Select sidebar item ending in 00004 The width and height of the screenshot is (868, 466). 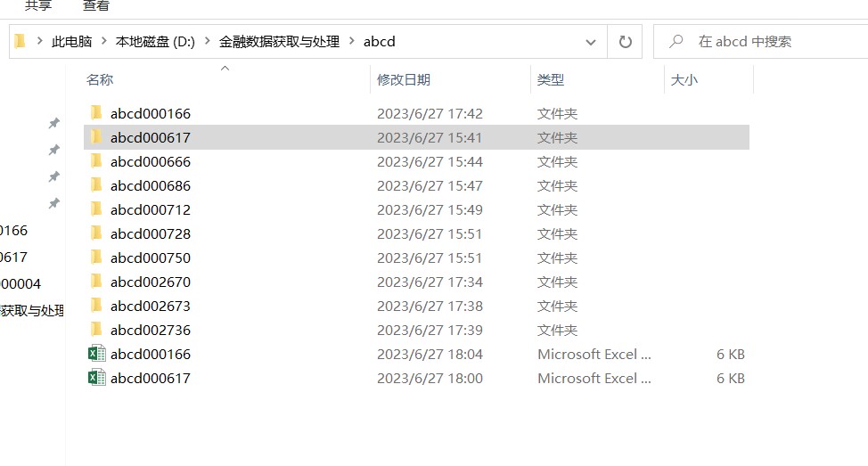coord(20,284)
